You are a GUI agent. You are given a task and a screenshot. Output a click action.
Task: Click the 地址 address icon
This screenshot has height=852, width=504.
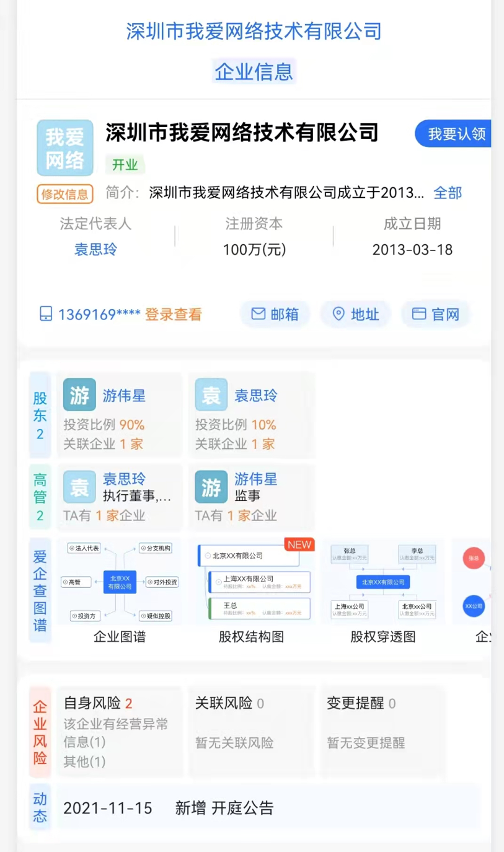click(355, 314)
